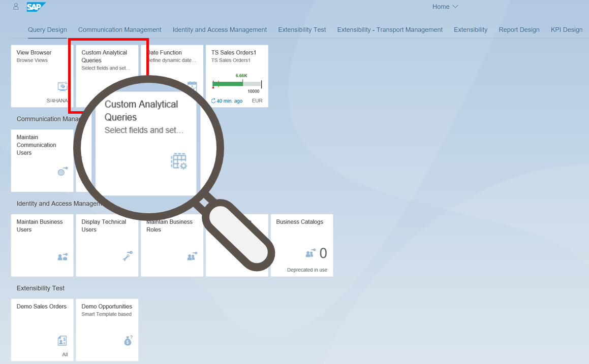Open the Maintain Business Users tile
The height and width of the screenshot is (364, 589).
(42, 245)
